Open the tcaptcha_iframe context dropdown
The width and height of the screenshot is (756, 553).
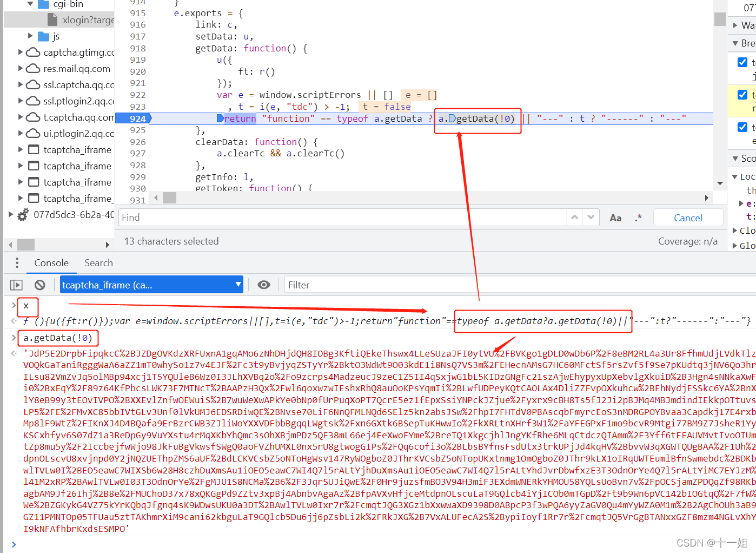pos(151,285)
